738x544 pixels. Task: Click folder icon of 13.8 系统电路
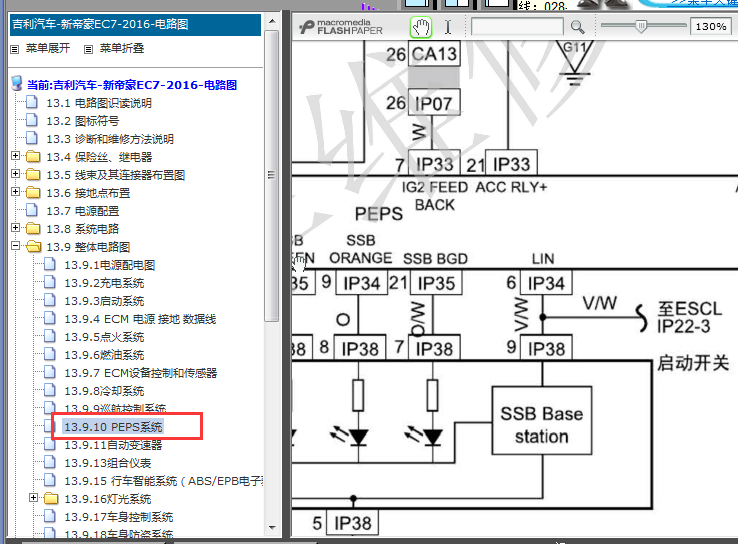click(33, 228)
